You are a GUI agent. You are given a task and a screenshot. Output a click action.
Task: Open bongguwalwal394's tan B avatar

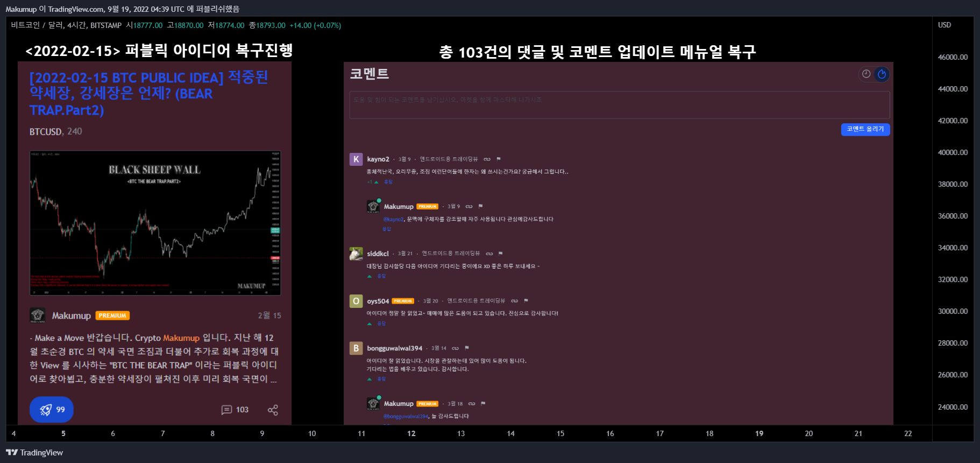(x=356, y=348)
